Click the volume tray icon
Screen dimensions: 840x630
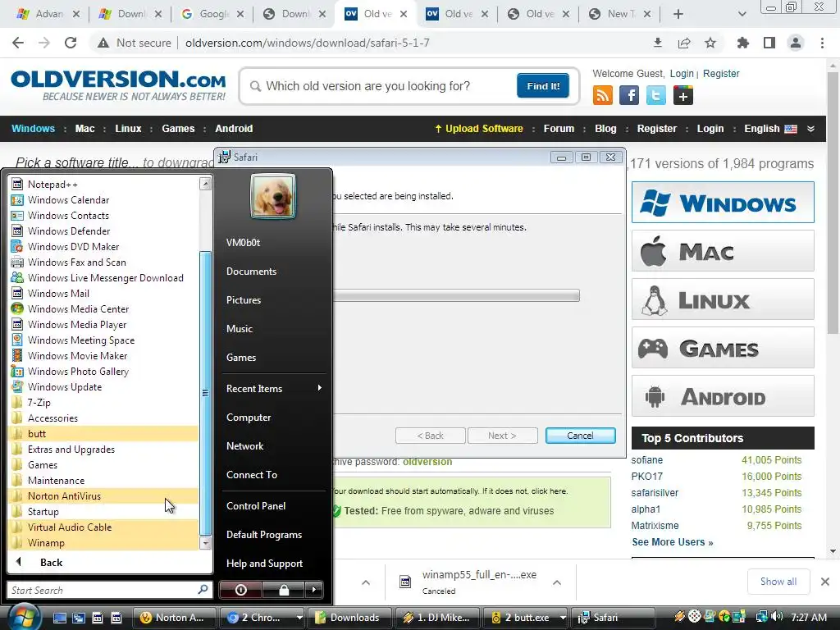pos(778,617)
